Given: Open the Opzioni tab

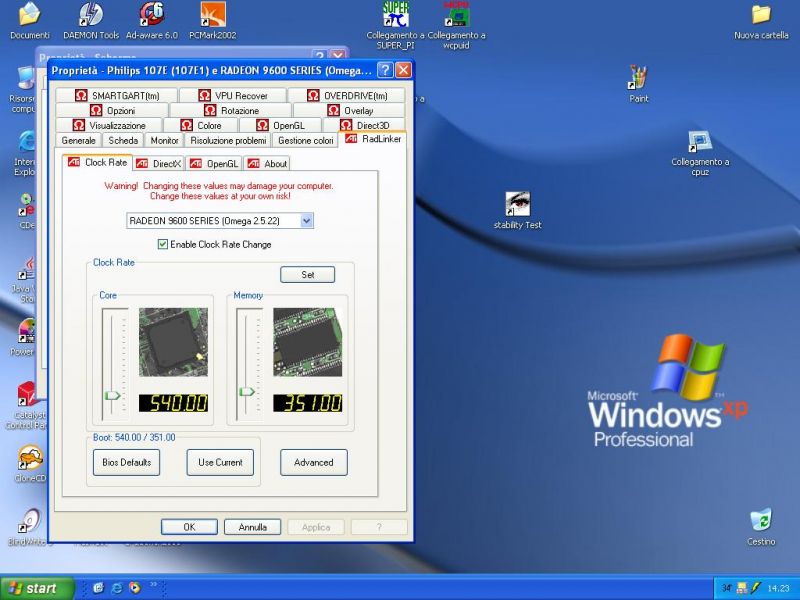Looking at the screenshot, I should pyautogui.click(x=112, y=111).
